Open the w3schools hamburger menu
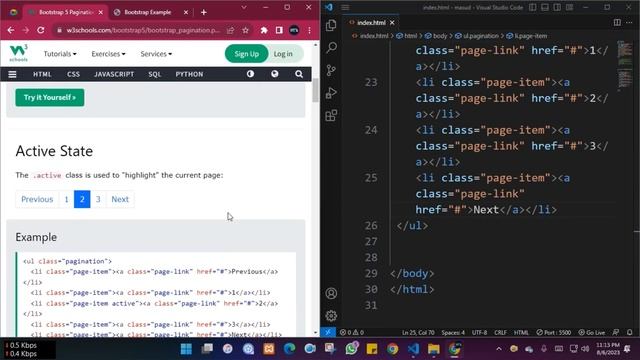Screen dimensions: 640x360 pos(12,74)
